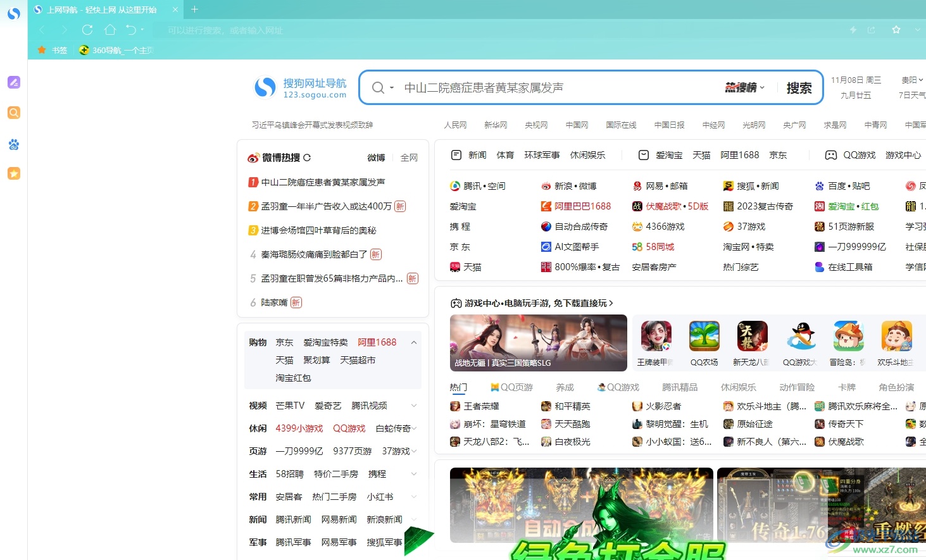Viewport: 926px width, 560px height.
Task: Open the search engine type dropdown
Action: point(383,87)
